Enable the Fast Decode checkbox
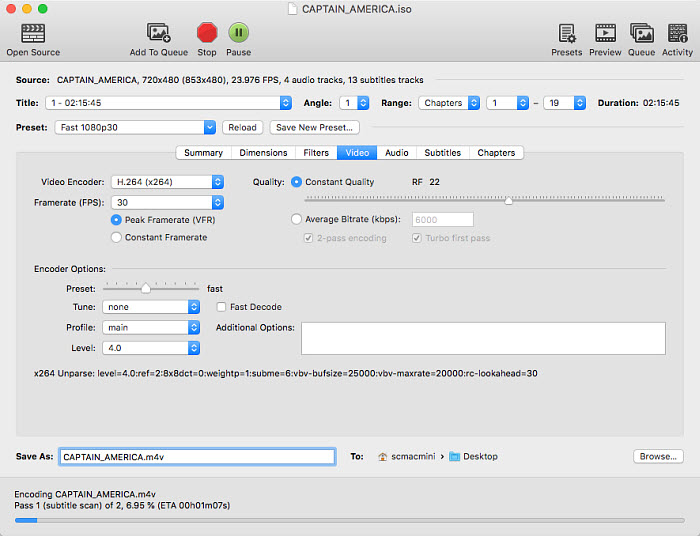 pyautogui.click(x=221, y=307)
